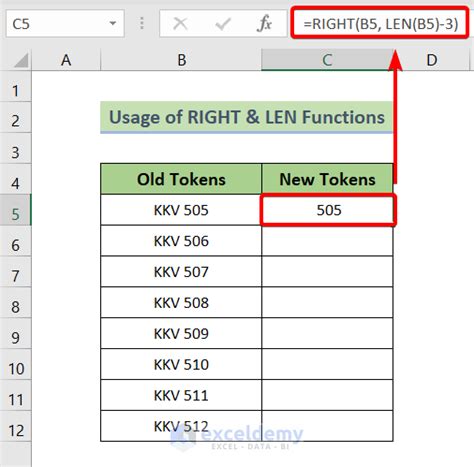Viewport: 474px width, 467px height.
Task: Click the Name Box showing C5
Action: [65, 24]
